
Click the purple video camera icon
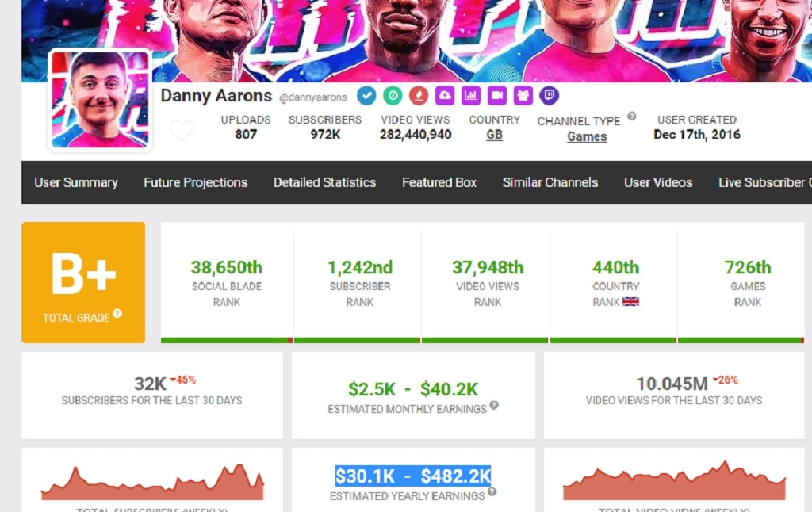[x=497, y=95]
